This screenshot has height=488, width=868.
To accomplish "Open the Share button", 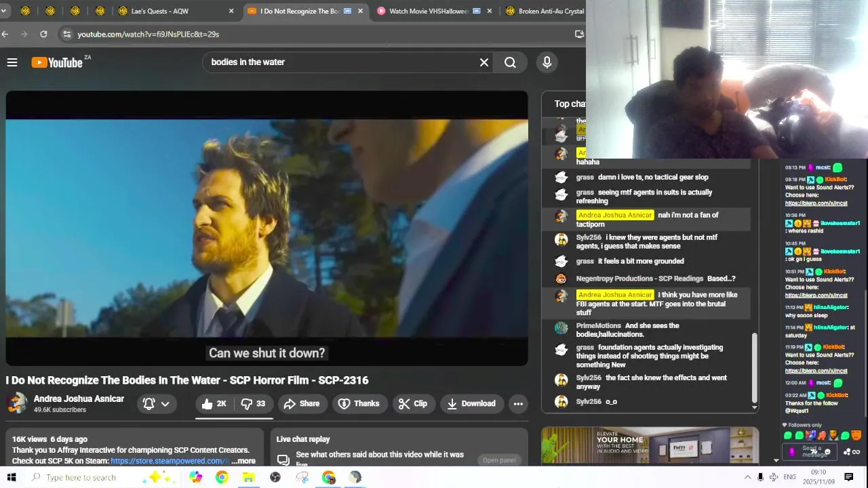I will click(x=301, y=403).
